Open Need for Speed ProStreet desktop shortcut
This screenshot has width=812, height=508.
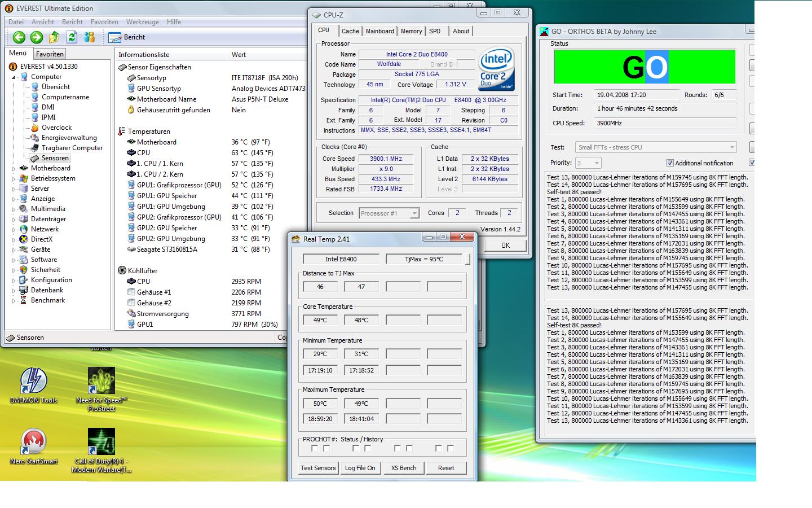101,389
